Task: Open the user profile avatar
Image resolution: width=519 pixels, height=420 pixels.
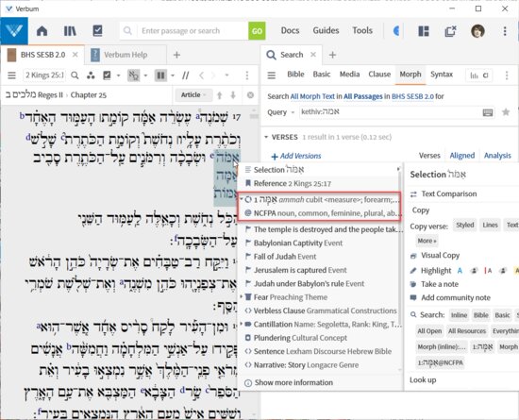Action: coord(477,31)
